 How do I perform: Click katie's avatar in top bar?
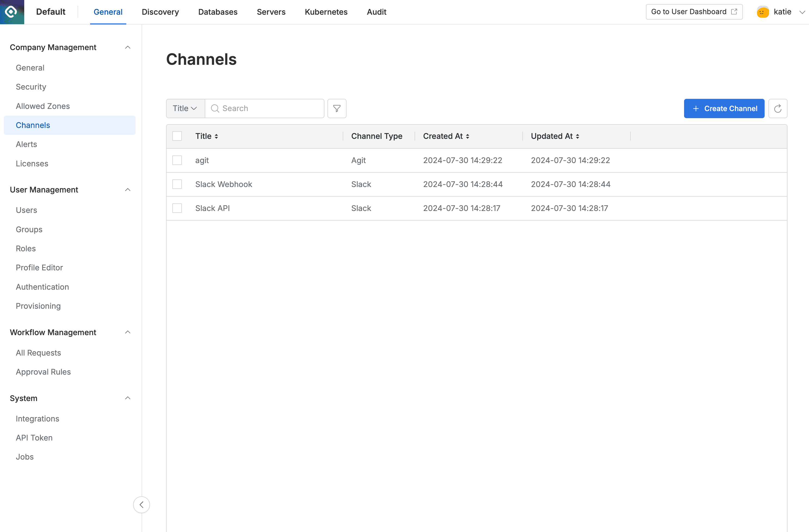point(762,11)
